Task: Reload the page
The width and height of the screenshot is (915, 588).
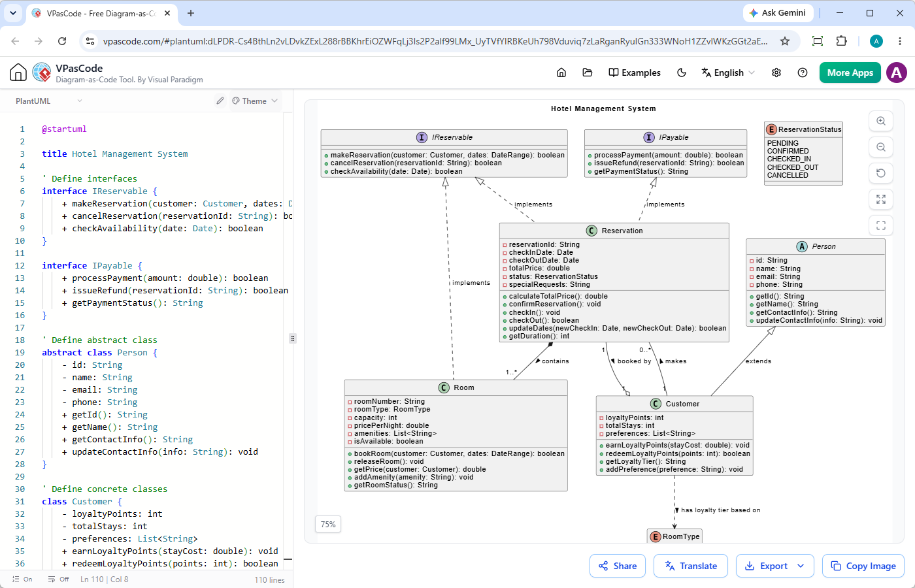Action: pos(62,41)
